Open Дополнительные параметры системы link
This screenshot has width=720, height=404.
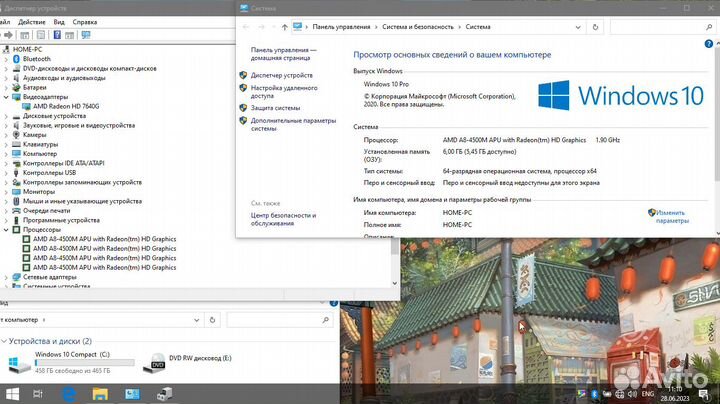click(x=293, y=124)
